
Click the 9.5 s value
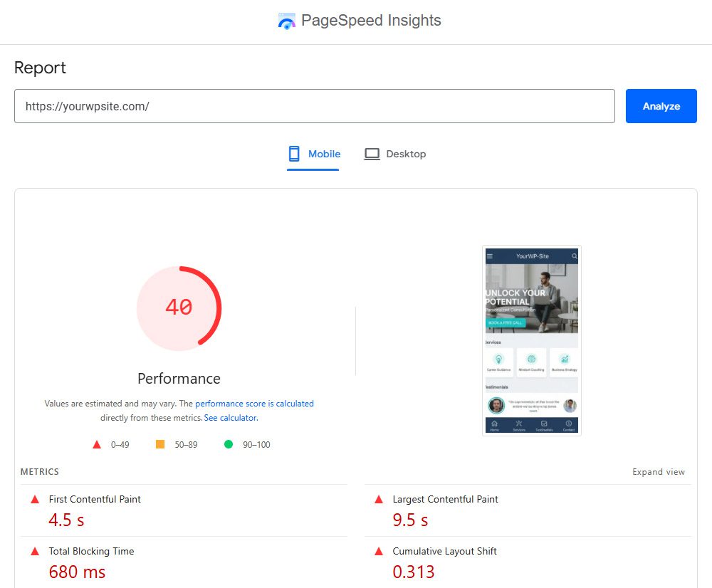coord(411,520)
